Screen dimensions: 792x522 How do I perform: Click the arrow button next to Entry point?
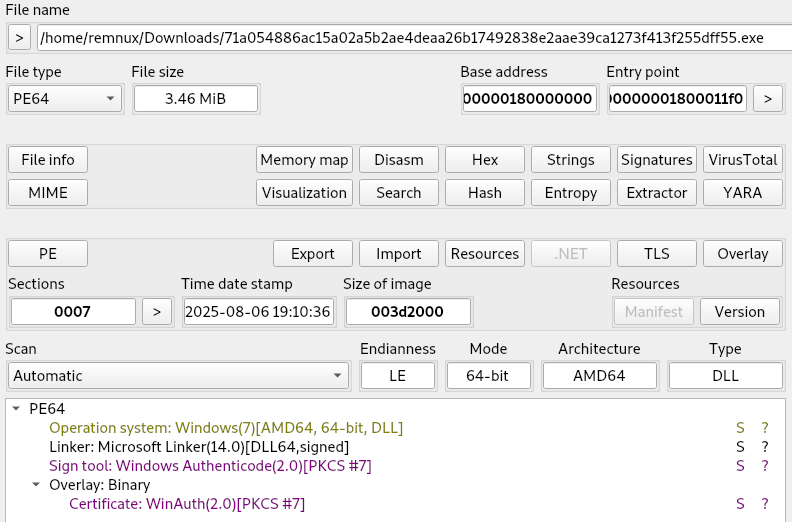pos(768,99)
